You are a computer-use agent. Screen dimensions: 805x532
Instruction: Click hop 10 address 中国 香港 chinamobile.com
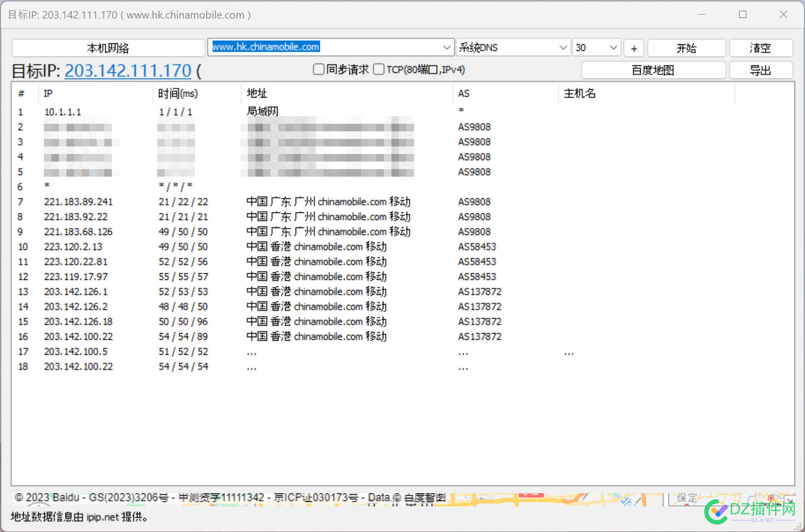(316, 247)
